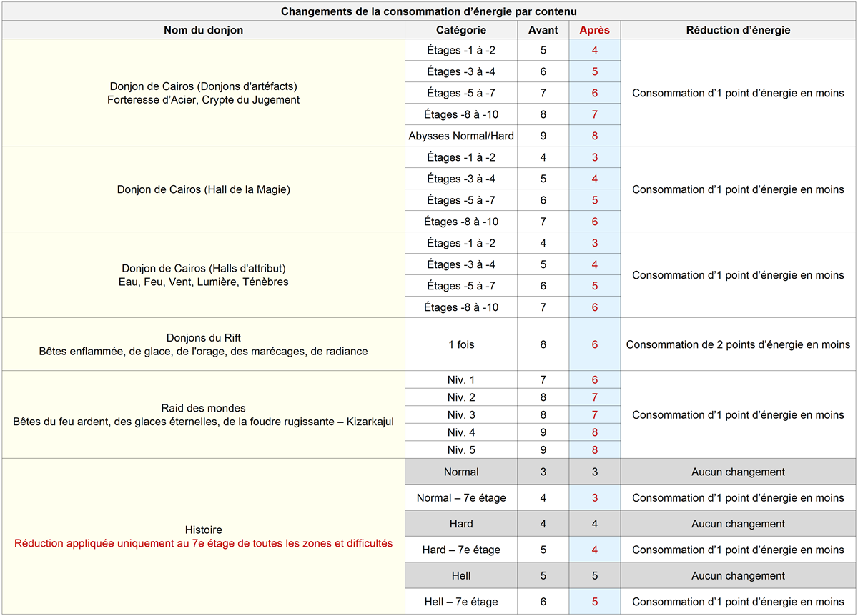Click the "Nom du donjon" column header
The image size is (858, 616).
click(203, 30)
